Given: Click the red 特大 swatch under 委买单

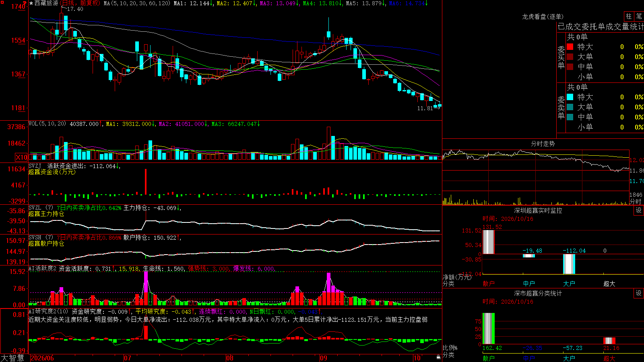Looking at the screenshot, I should pyautogui.click(x=570, y=47).
